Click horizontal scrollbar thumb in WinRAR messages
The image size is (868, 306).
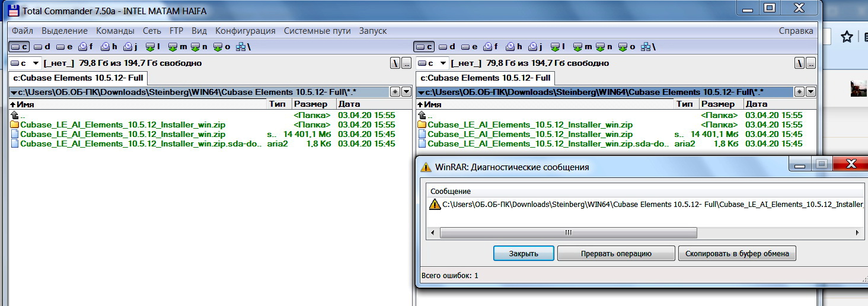pyautogui.click(x=568, y=232)
